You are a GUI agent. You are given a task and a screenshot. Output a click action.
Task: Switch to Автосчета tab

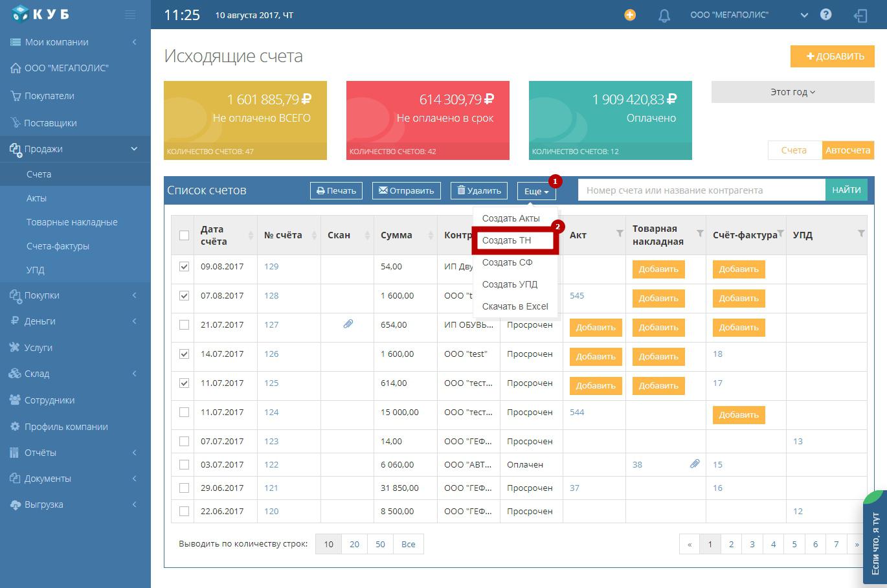tap(848, 150)
